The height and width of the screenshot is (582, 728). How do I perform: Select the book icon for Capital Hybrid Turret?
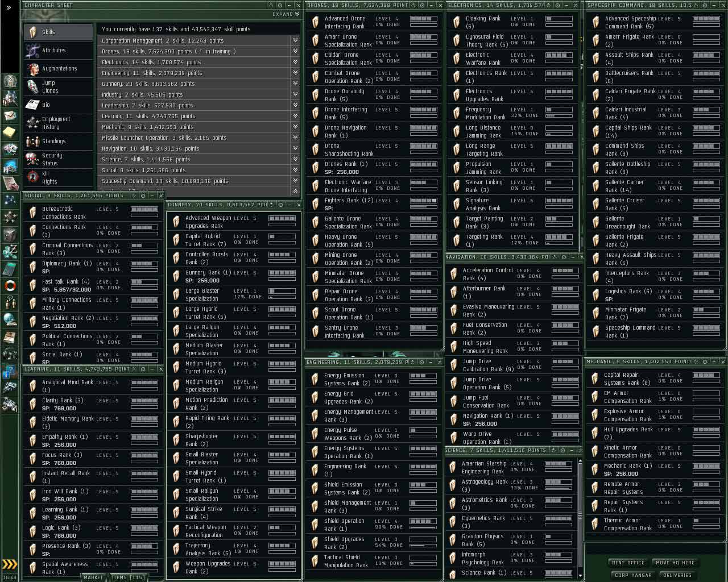tap(176, 240)
